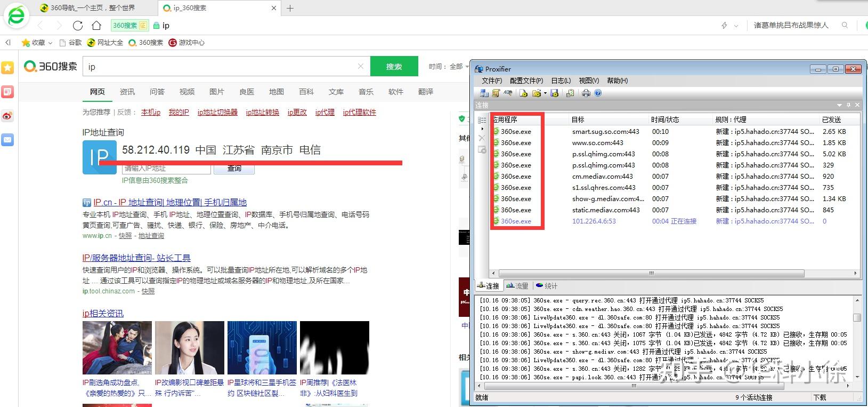
Task: Switch to the 资讯 search category
Action: 127,92
